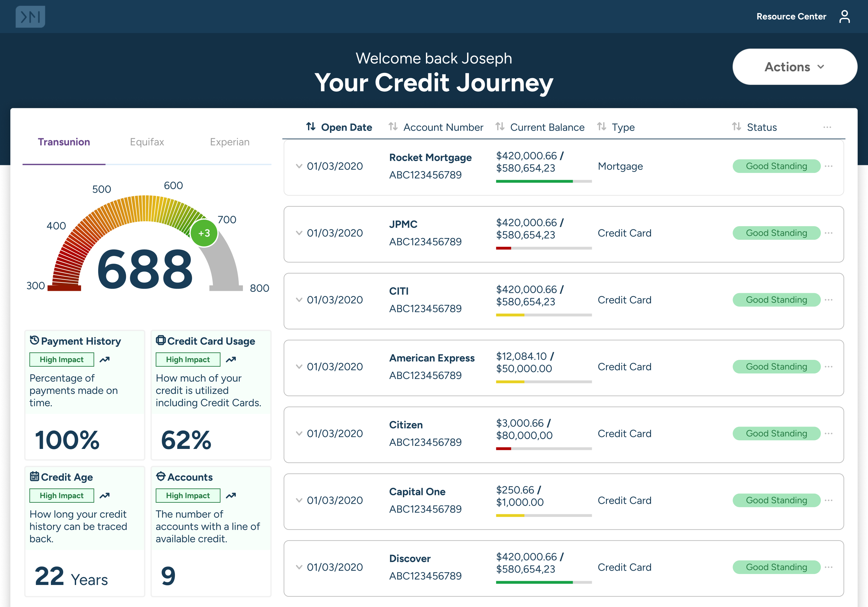Click the app logo in the header

click(x=30, y=17)
